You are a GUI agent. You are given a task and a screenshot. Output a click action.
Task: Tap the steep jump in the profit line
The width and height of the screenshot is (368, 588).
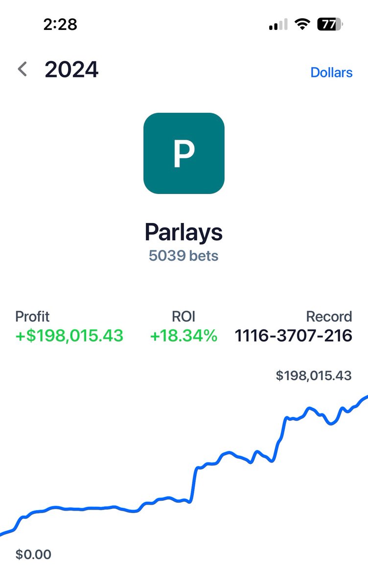[x=193, y=485]
